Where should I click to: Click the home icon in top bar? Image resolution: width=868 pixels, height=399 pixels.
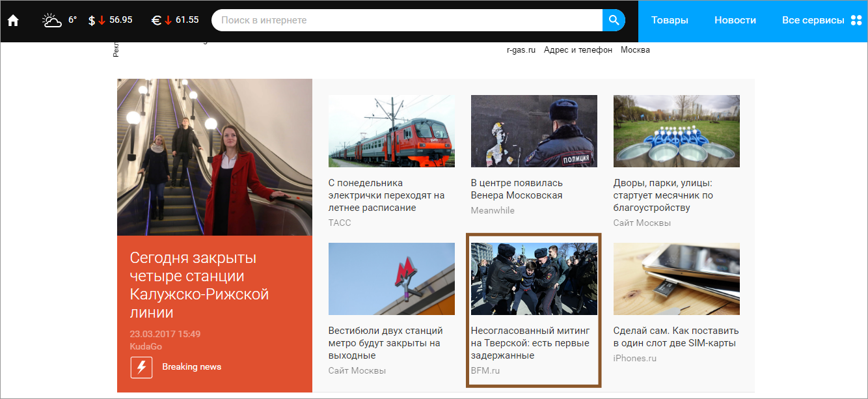tap(13, 20)
